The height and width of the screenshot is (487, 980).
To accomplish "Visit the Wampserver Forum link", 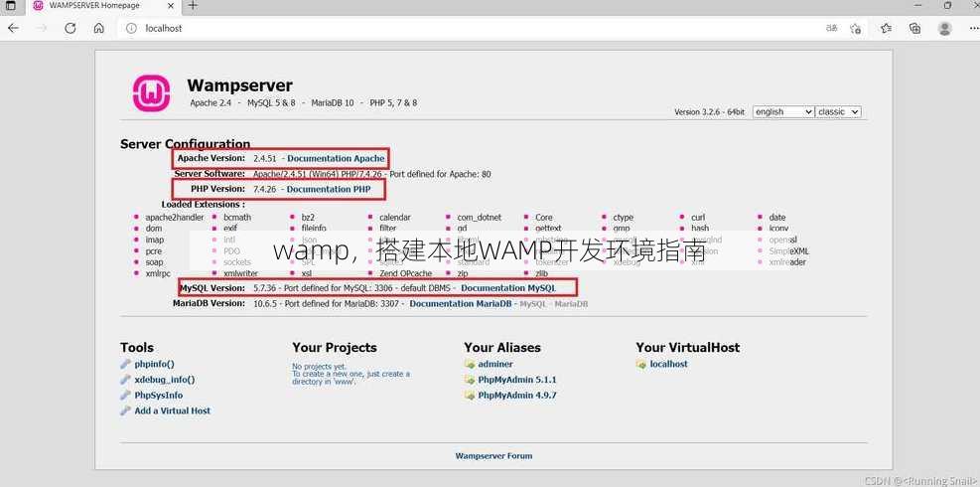I will (493, 456).
